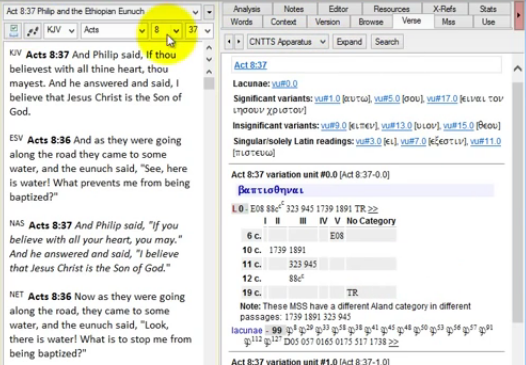Open the KJV version dropdown

60,31
